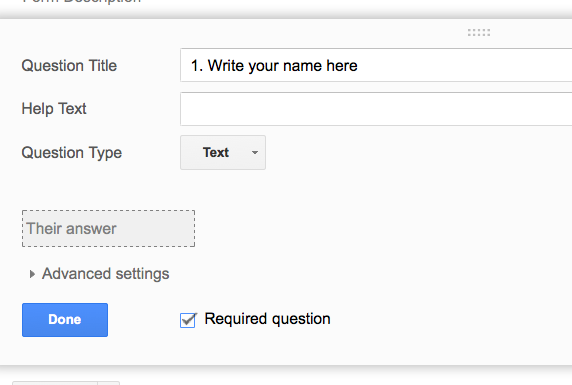This screenshot has height=385, width=572.
Task: Click the gray checkmark in the Required box
Action: (x=189, y=319)
